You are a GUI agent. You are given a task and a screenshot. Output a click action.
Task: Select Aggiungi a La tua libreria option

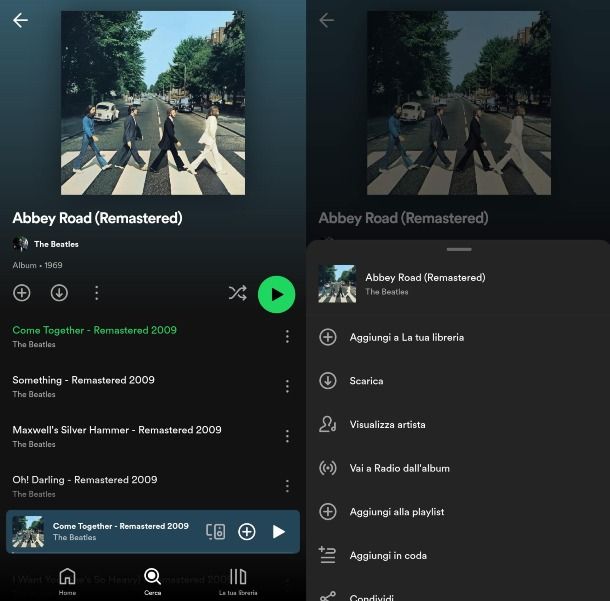[x=458, y=337]
